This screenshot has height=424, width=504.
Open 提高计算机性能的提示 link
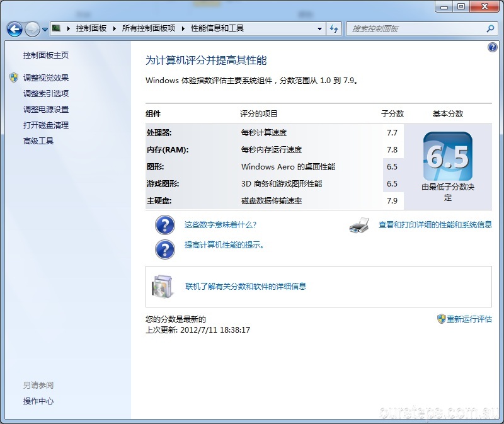[224, 245]
